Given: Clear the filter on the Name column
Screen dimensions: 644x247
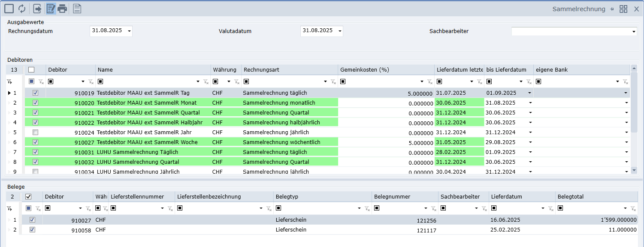Looking at the screenshot, I should (206, 81).
